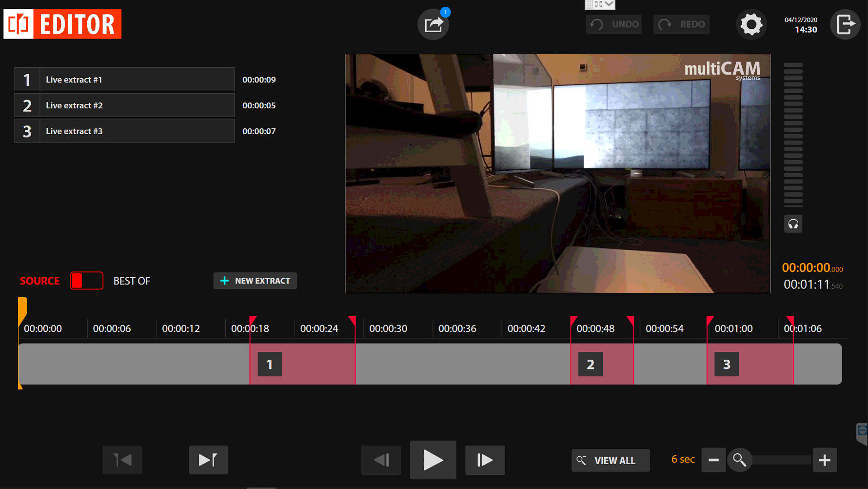Click the View All button
The image size is (868, 489).
tap(610, 460)
